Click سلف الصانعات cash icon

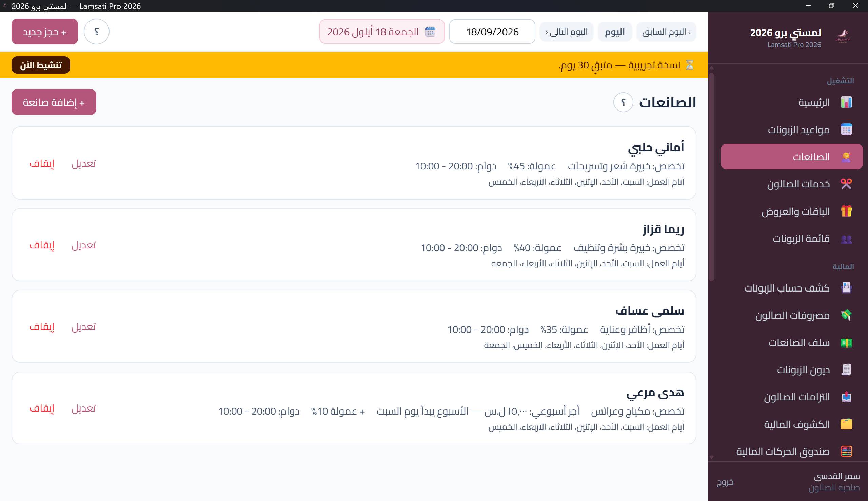coord(846,343)
